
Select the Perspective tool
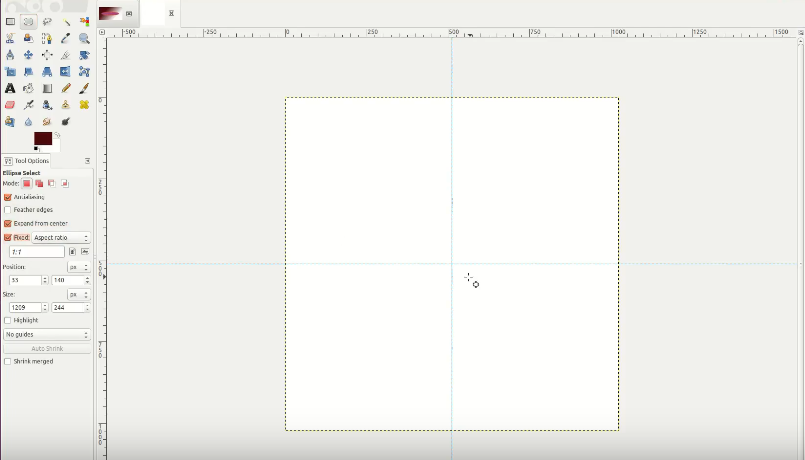click(x=47, y=72)
